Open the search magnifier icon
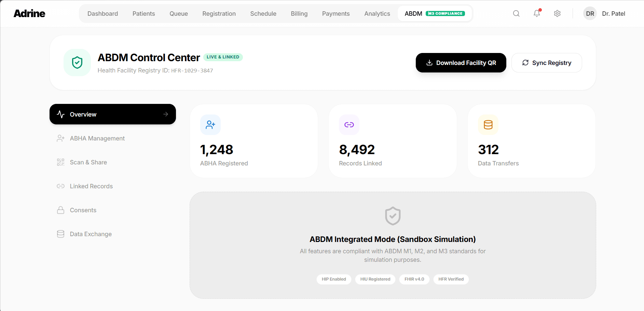The height and width of the screenshot is (311, 644). pos(516,13)
